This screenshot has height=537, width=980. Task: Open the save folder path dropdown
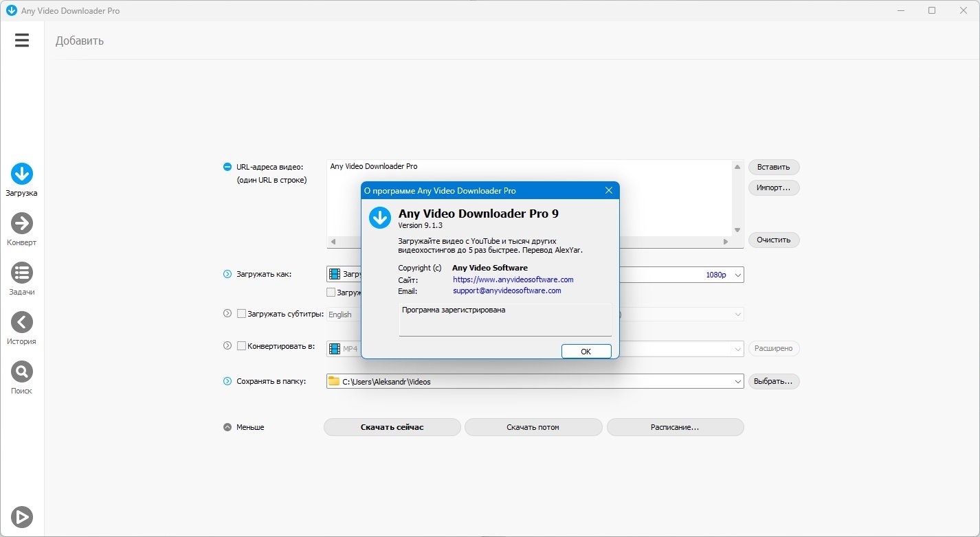click(x=738, y=381)
